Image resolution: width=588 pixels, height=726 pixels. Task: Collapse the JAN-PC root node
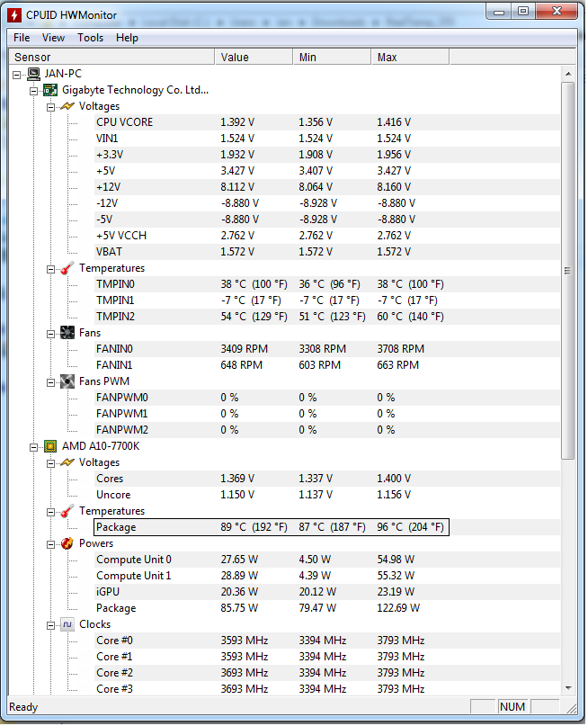pos(17,75)
